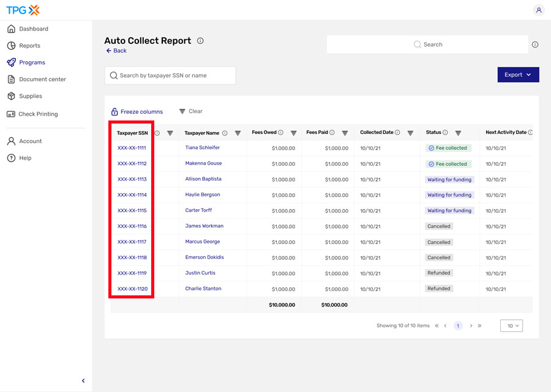Screen dimensions: 551x392
Task: Click Status column info icon
Action: click(445, 132)
